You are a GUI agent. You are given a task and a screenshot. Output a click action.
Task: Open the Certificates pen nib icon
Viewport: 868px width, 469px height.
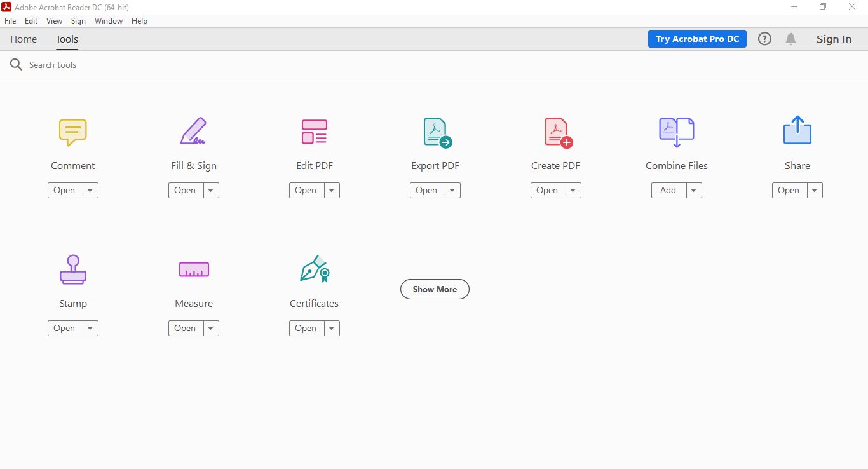pos(315,269)
